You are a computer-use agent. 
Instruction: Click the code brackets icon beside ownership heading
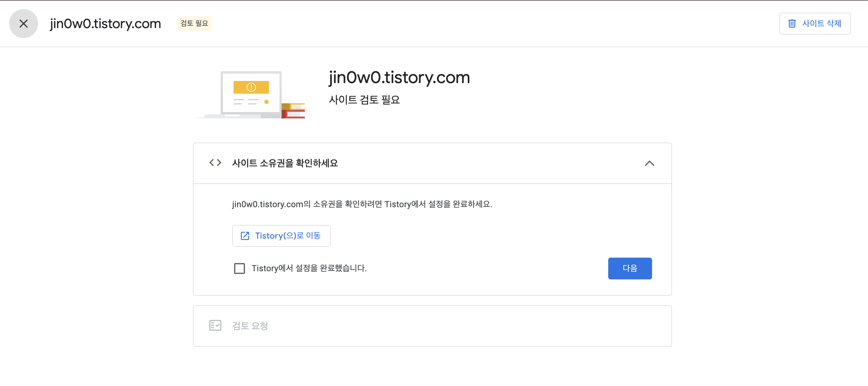(x=215, y=163)
